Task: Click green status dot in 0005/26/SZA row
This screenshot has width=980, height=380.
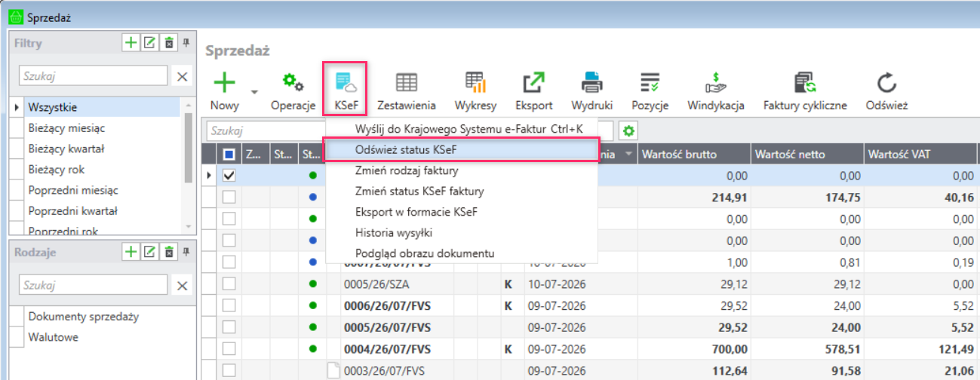Action: [312, 283]
